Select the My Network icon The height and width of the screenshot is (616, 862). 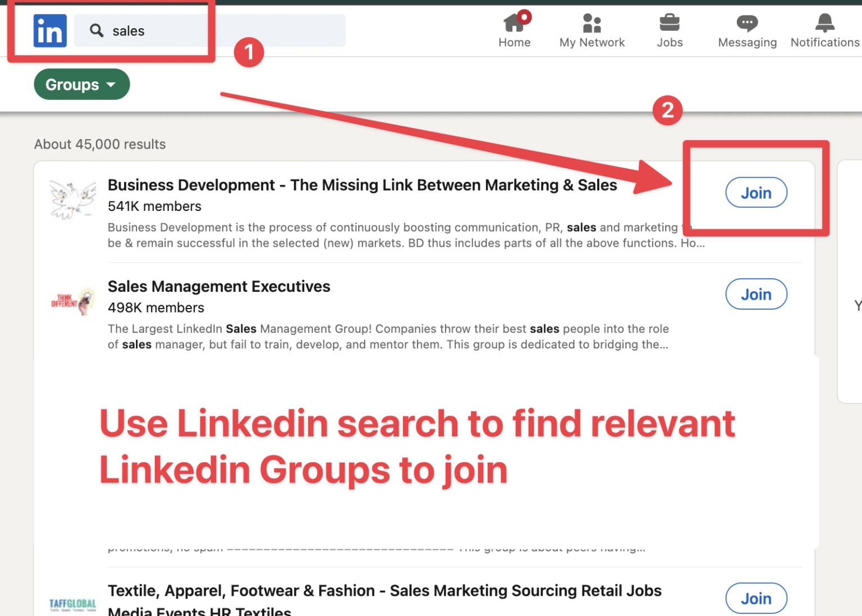coord(592,23)
